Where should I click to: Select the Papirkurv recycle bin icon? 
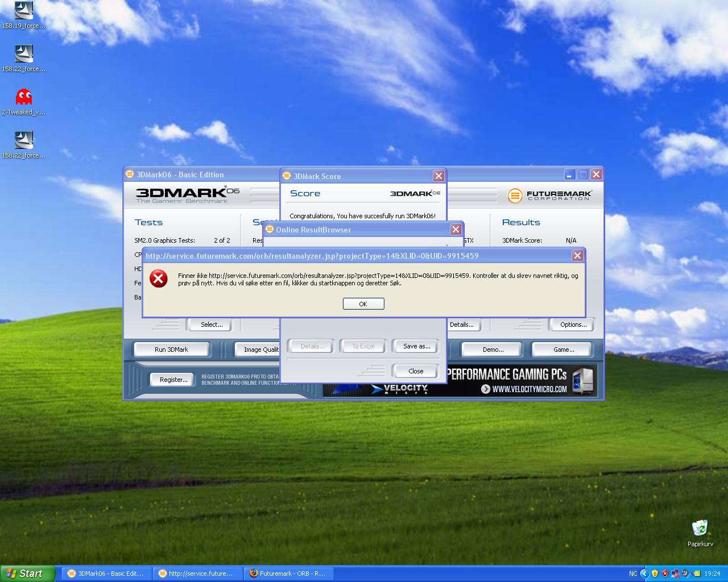[700, 533]
